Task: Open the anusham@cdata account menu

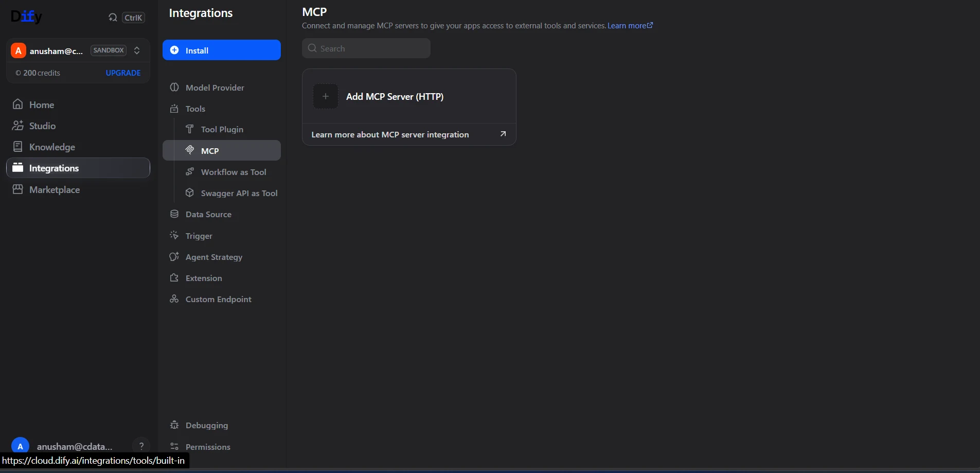Action: click(x=75, y=446)
